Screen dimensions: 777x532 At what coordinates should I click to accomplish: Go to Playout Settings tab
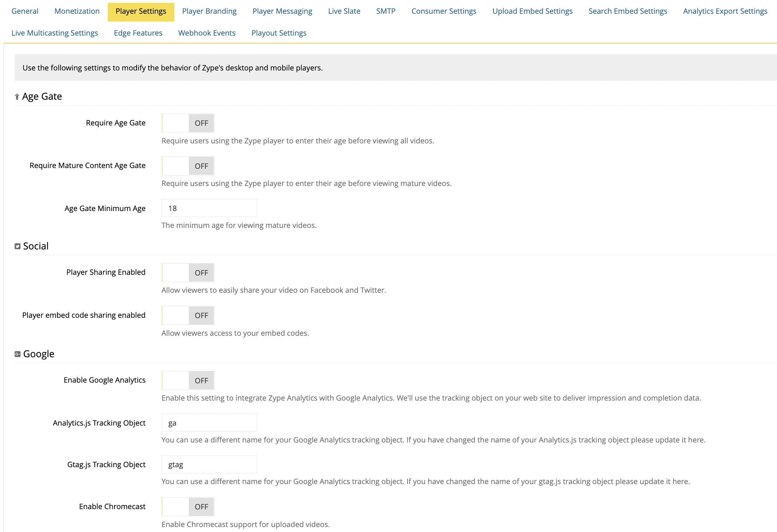point(279,33)
